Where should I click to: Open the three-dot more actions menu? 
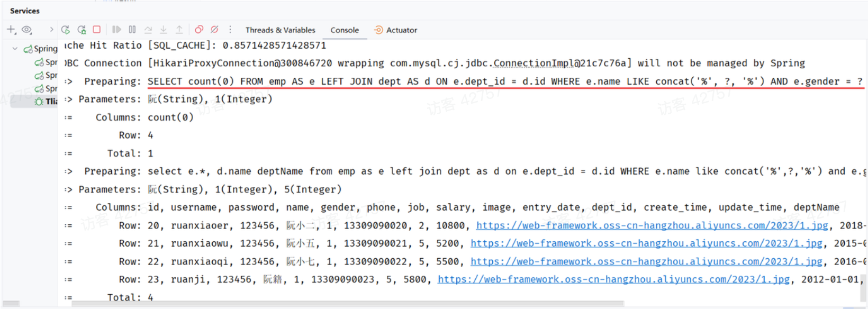230,30
